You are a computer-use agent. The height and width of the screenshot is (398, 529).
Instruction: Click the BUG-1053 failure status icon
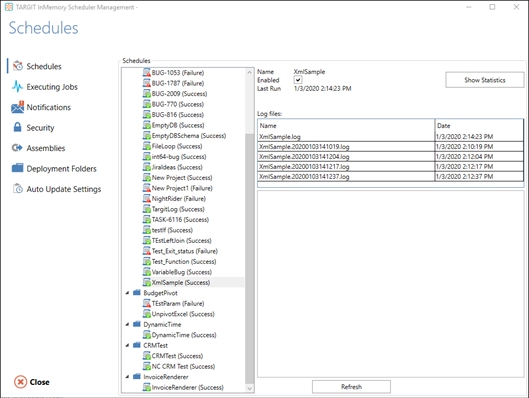147,73
